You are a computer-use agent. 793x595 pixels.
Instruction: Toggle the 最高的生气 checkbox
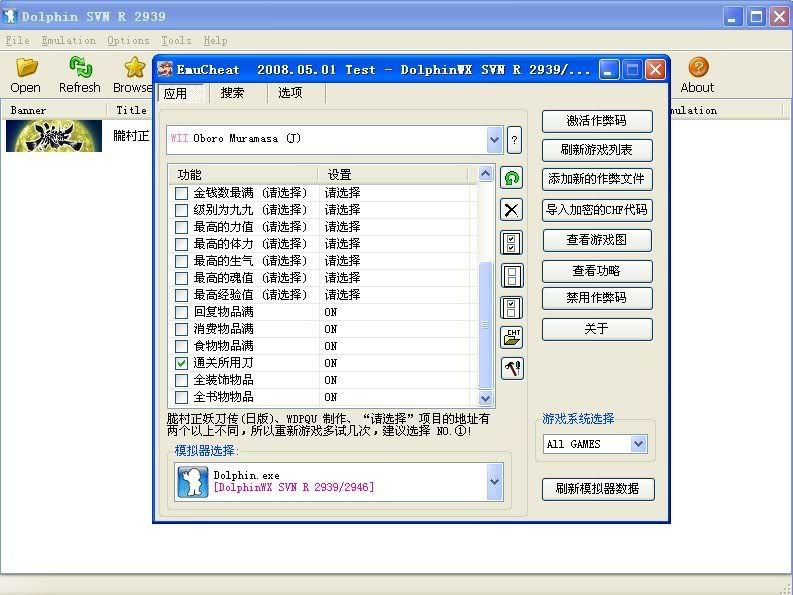181,261
